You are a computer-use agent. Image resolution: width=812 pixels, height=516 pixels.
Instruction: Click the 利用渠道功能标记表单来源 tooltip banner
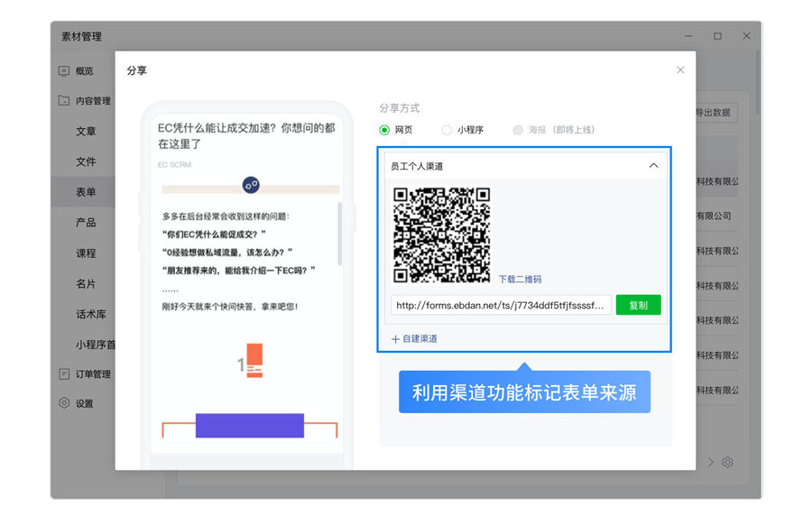(524, 392)
